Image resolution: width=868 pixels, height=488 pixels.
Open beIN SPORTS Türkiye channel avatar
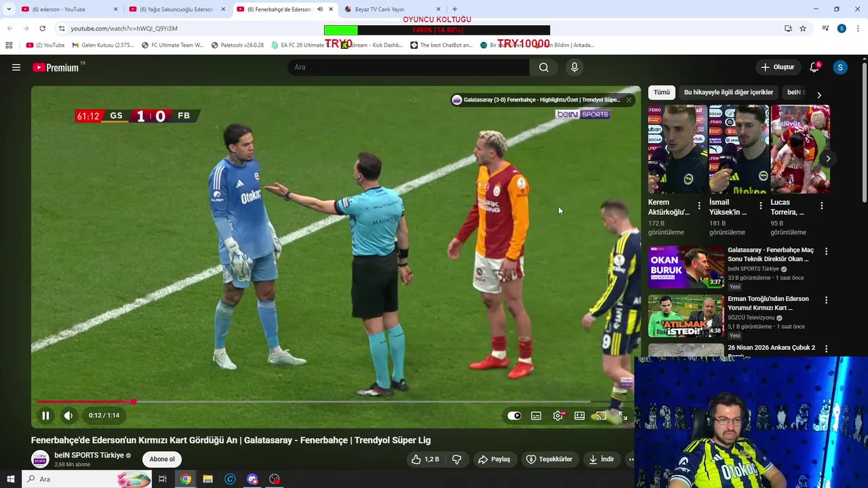click(40, 459)
